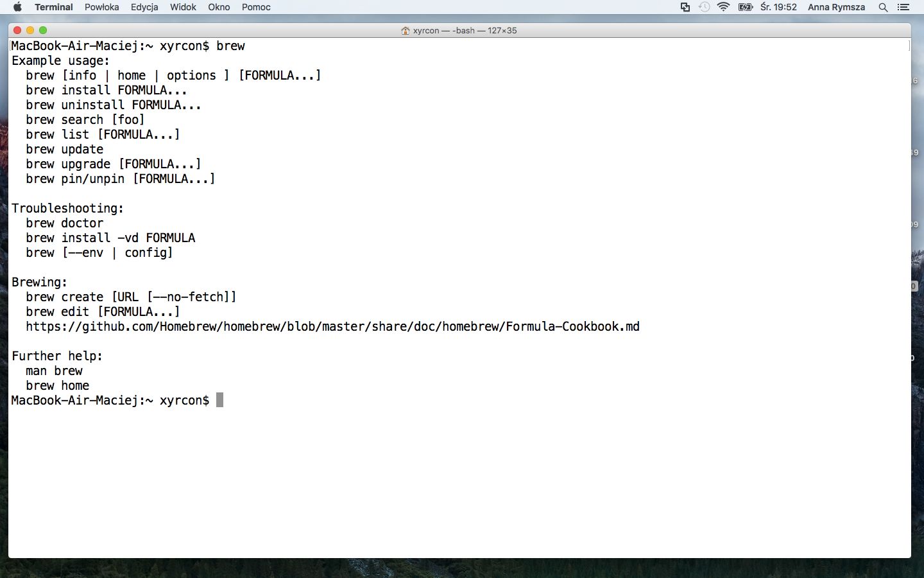Zoom Terminal window with green button

[43, 30]
